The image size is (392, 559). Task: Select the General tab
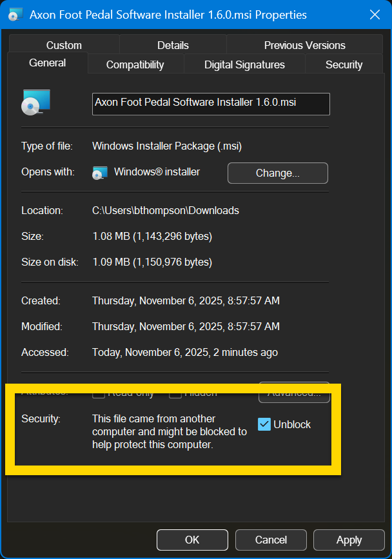coord(46,63)
